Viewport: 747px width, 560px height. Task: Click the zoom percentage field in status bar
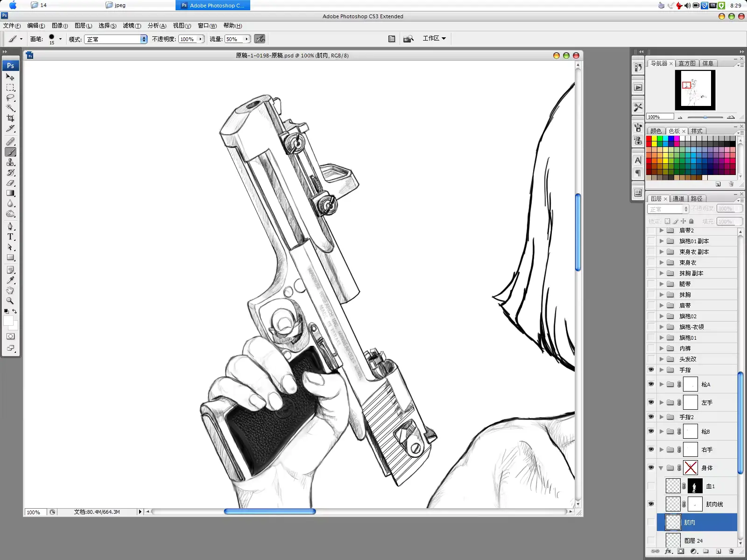tap(35, 512)
